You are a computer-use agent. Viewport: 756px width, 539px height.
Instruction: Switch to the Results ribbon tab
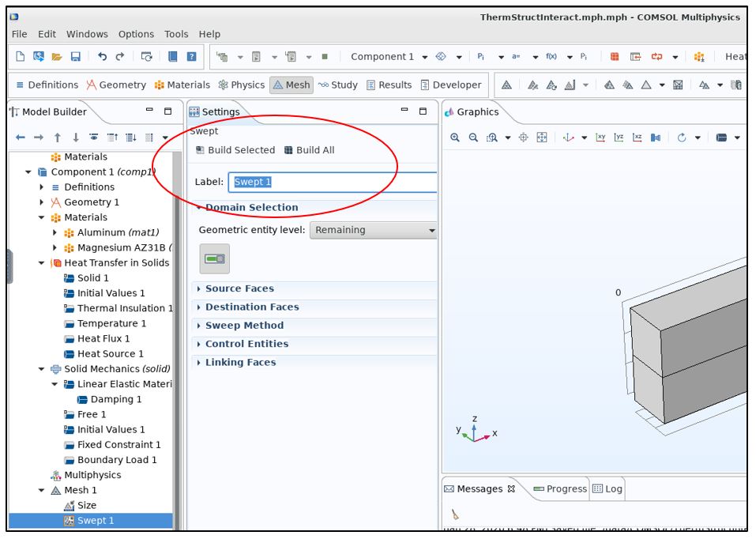click(x=389, y=85)
